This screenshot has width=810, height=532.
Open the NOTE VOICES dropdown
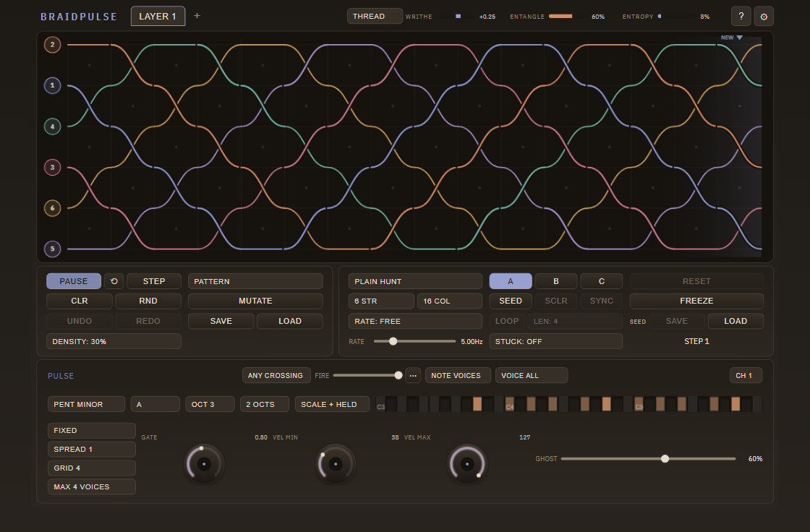click(x=459, y=375)
